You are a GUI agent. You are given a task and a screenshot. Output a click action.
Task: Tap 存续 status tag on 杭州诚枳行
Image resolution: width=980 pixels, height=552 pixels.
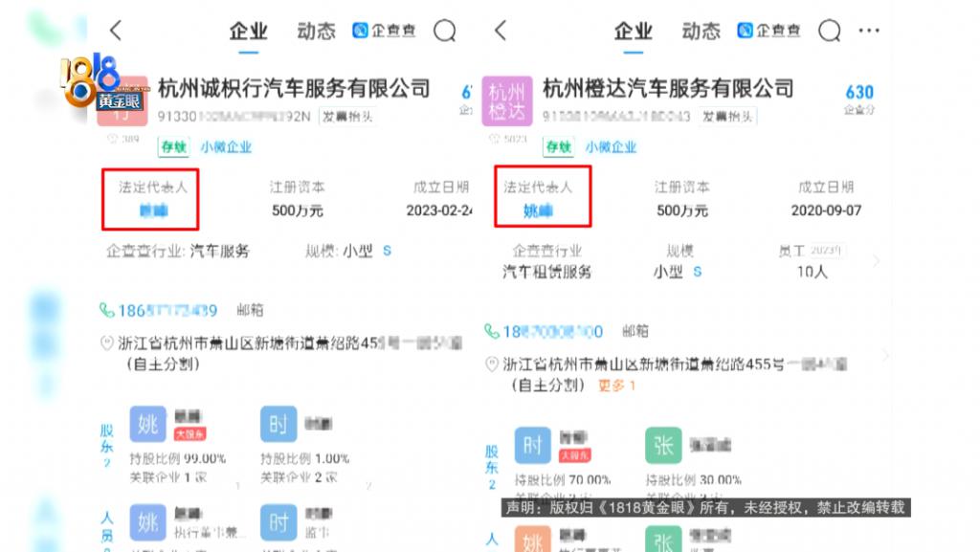pyautogui.click(x=173, y=146)
